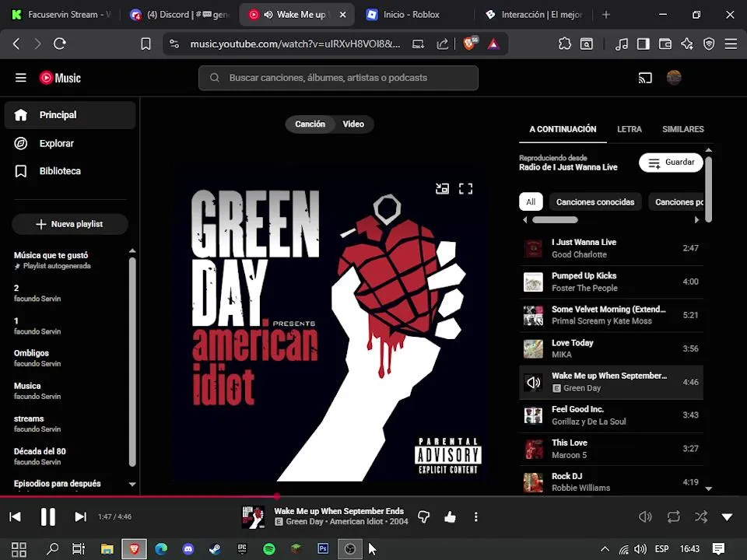Open the SIMILARES tab

pyautogui.click(x=682, y=129)
